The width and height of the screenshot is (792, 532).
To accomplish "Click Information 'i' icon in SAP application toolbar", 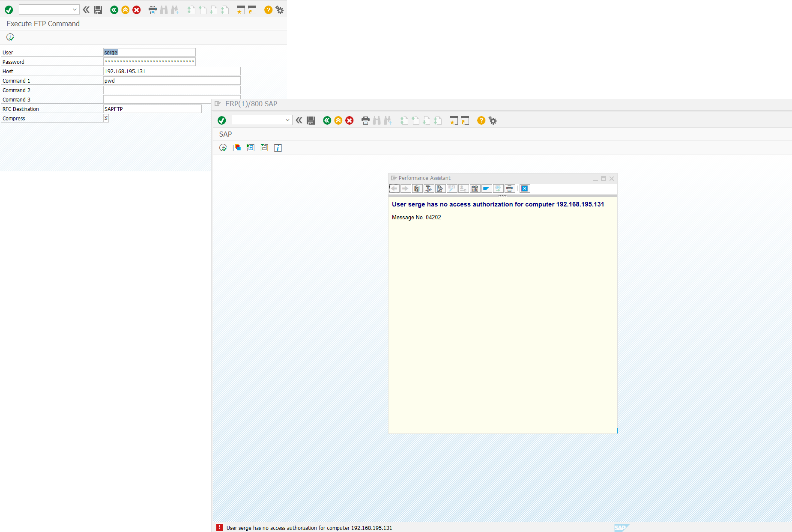I will click(x=278, y=148).
